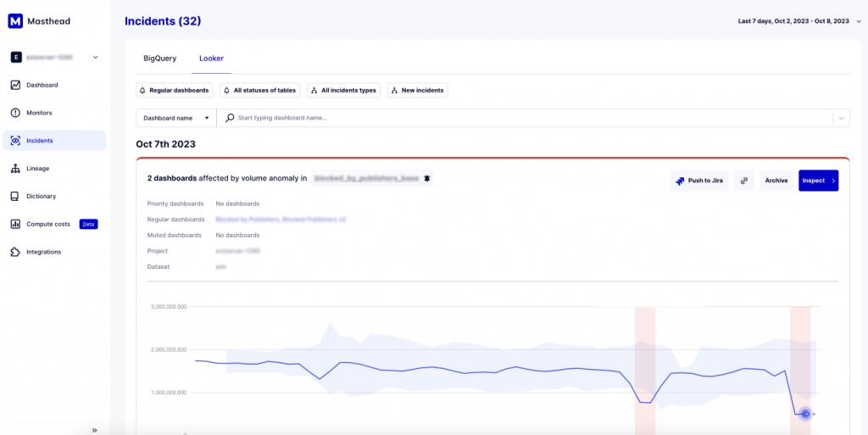The width and height of the screenshot is (868, 435).
Task: Click the Masthead logo icon
Action: coord(15,21)
